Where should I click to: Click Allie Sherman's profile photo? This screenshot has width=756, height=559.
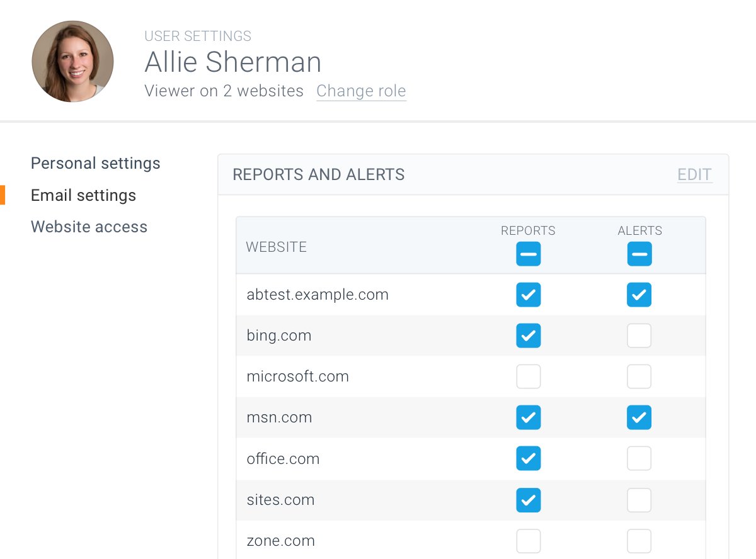(73, 62)
